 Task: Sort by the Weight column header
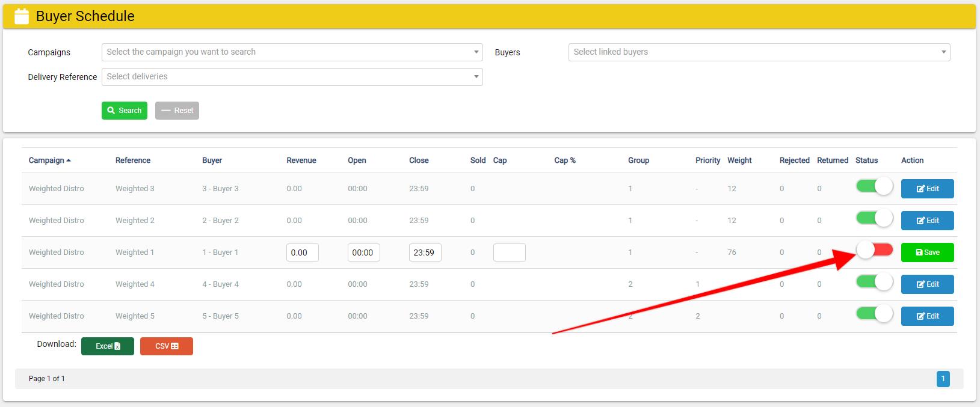point(739,161)
